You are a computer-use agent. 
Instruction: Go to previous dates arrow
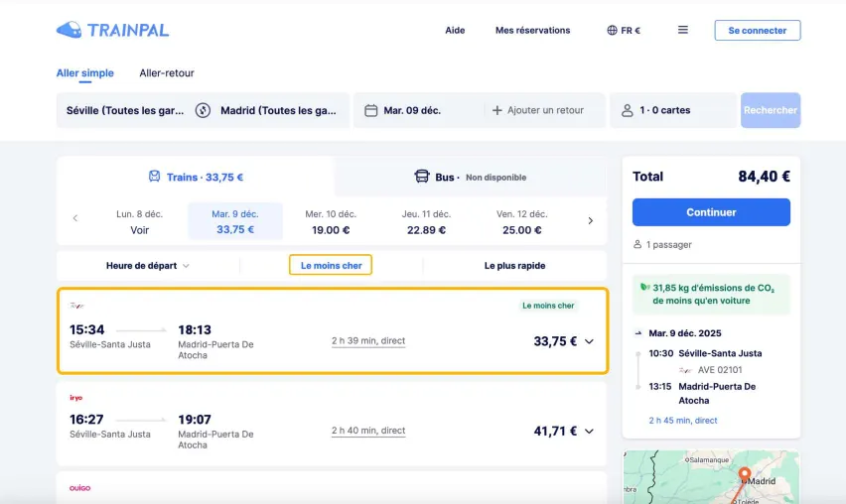[x=75, y=218]
